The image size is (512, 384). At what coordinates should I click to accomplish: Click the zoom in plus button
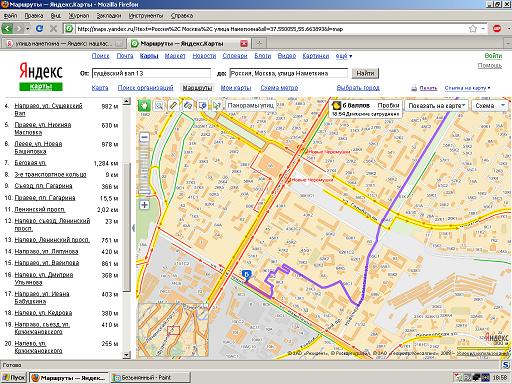click(x=144, y=205)
